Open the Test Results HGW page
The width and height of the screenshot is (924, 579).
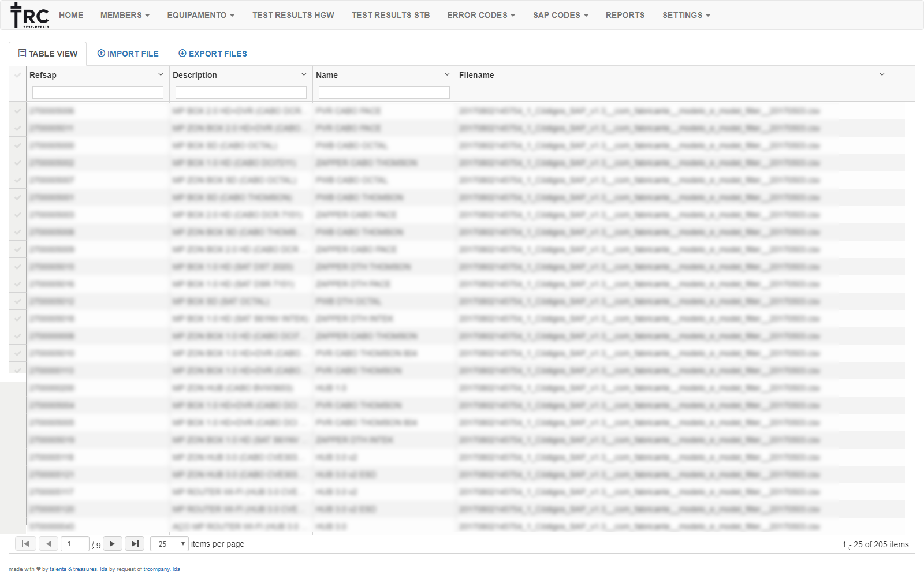(293, 15)
